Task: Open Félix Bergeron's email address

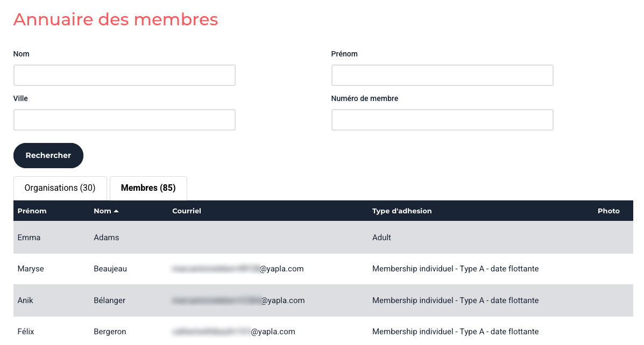Action: 233,332
